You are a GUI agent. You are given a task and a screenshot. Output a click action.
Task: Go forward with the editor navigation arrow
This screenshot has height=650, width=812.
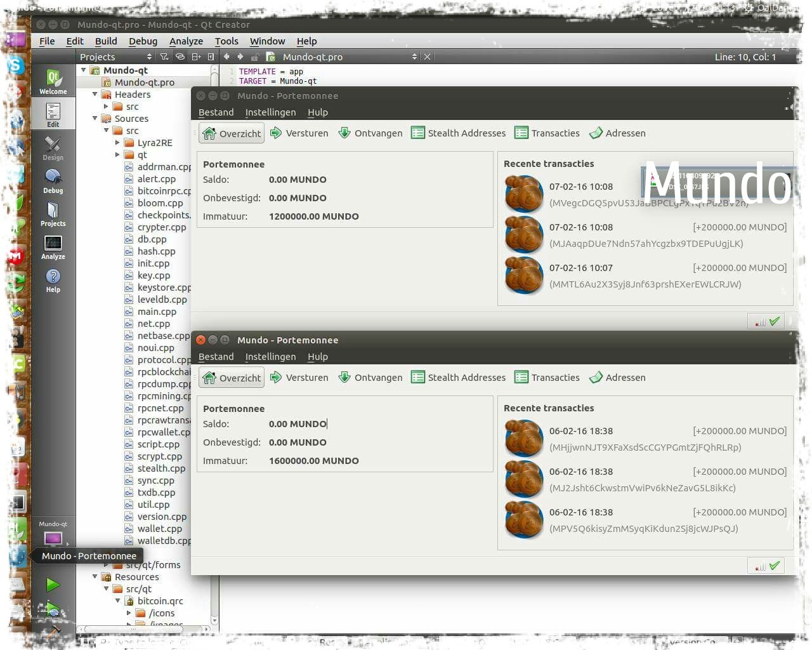pos(240,56)
